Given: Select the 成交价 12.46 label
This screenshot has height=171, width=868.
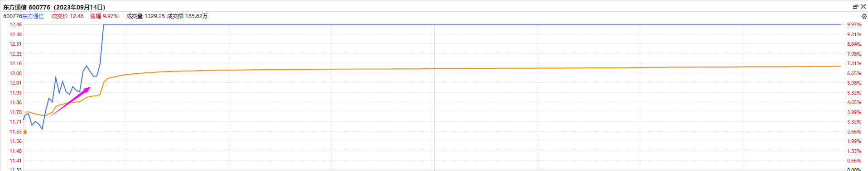Looking at the screenshot, I should click(67, 16).
